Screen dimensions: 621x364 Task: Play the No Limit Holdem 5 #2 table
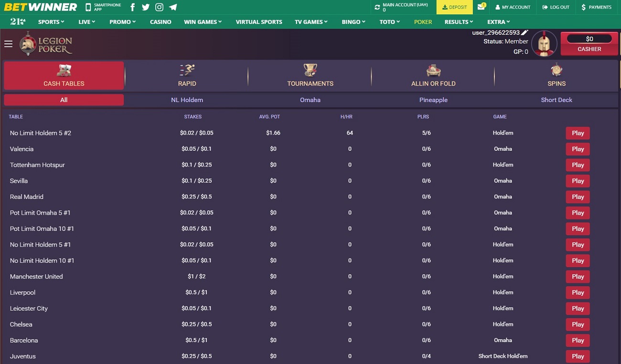point(578,133)
